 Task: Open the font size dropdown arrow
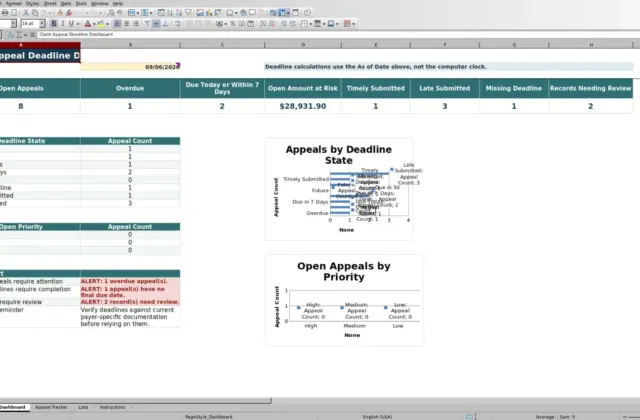[x=42, y=24]
